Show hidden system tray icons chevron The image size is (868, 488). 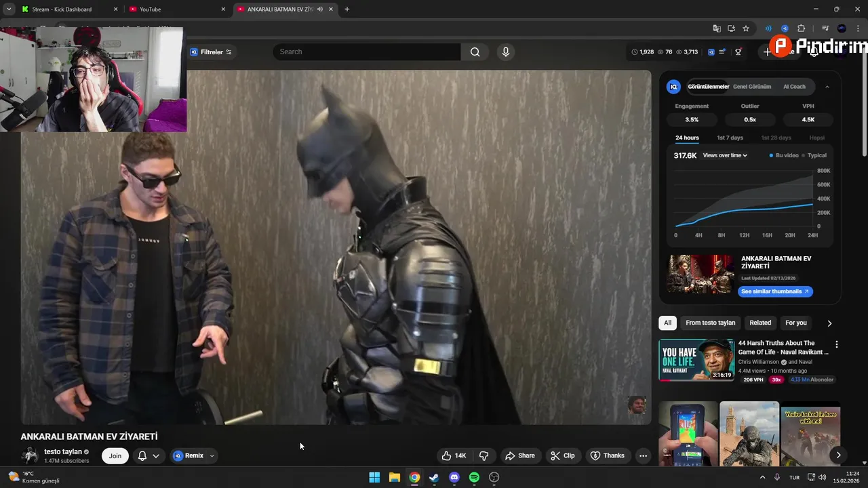pos(762,477)
